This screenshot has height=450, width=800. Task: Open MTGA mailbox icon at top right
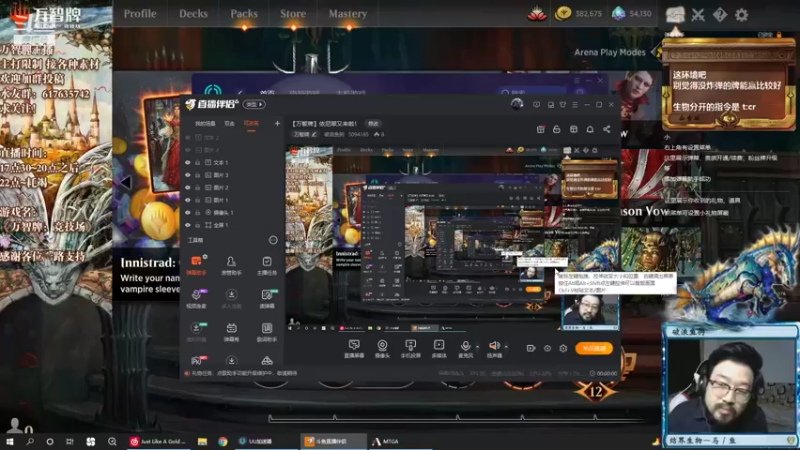click(x=675, y=14)
